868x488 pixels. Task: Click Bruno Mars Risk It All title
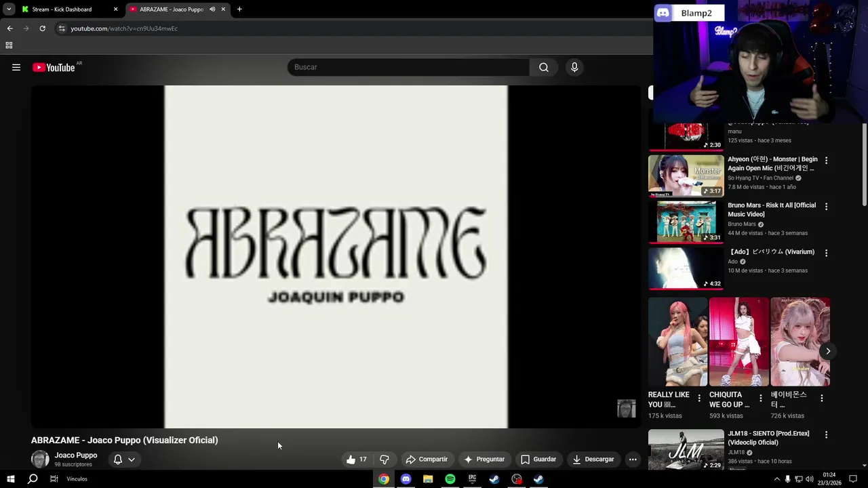pyautogui.click(x=772, y=209)
